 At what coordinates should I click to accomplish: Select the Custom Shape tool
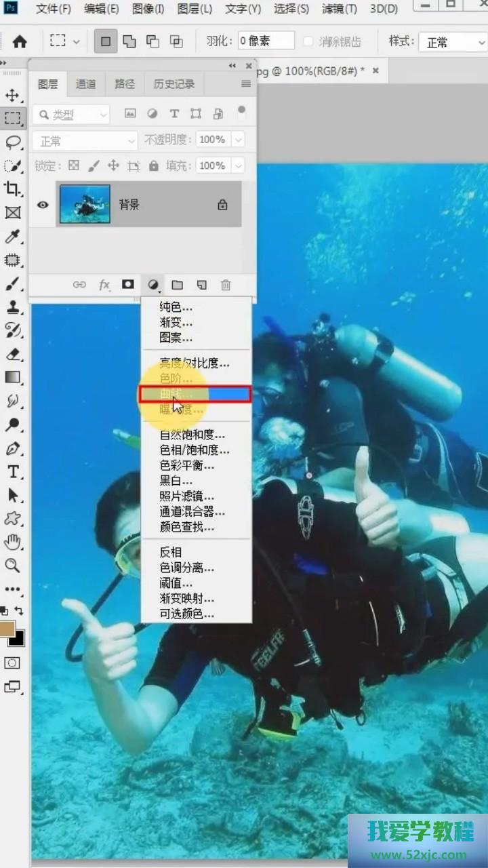12,519
